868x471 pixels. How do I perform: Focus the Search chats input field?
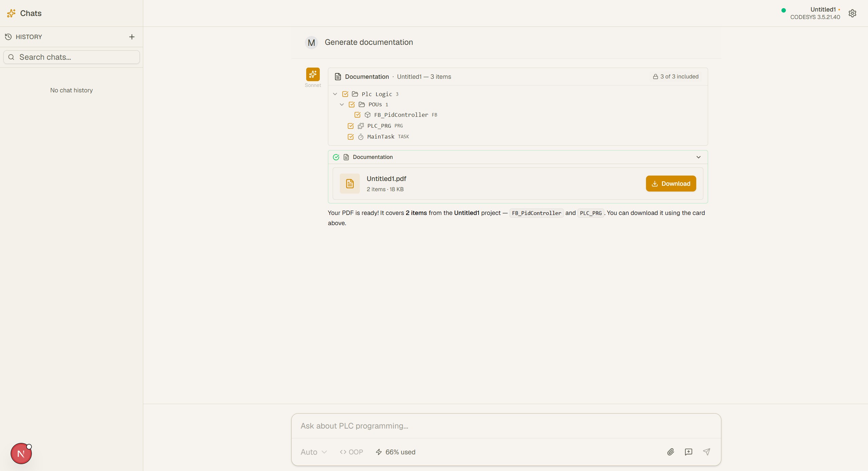pos(72,57)
